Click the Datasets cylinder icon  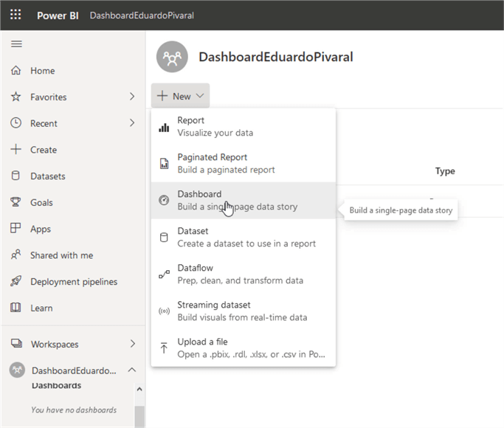[x=15, y=176]
